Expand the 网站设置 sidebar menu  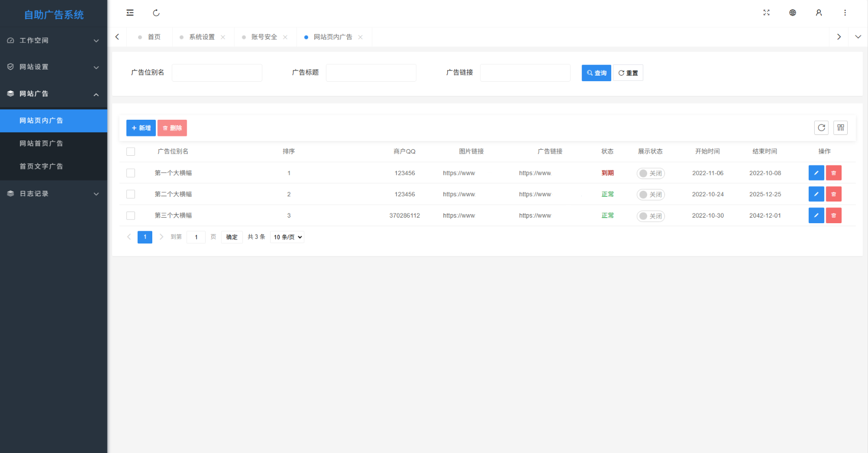click(x=53, y=67)
